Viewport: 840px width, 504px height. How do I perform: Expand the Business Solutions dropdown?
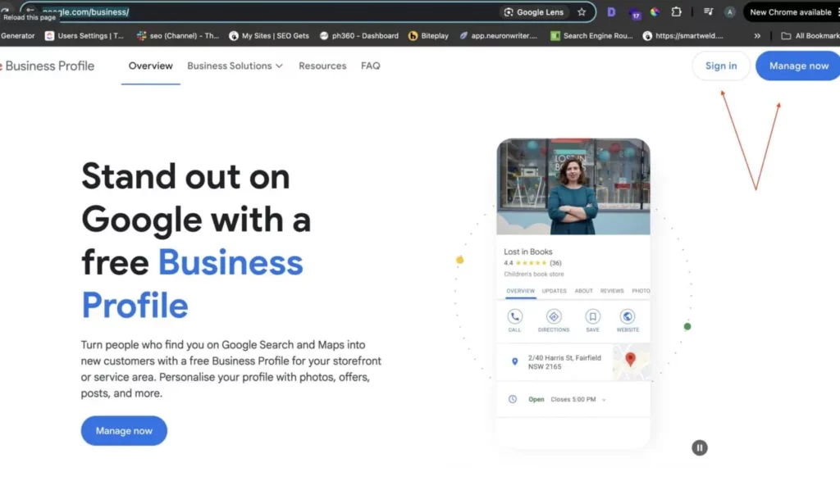235,66
